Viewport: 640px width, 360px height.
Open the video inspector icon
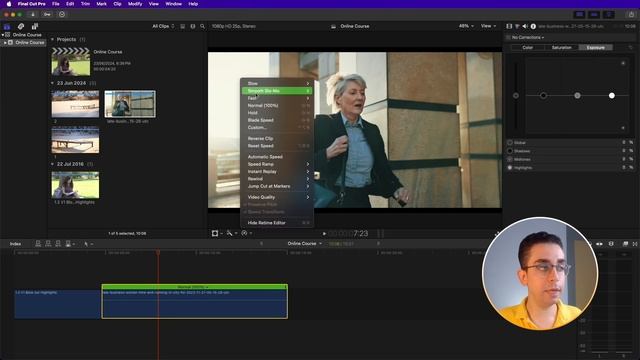pos(509,26)
